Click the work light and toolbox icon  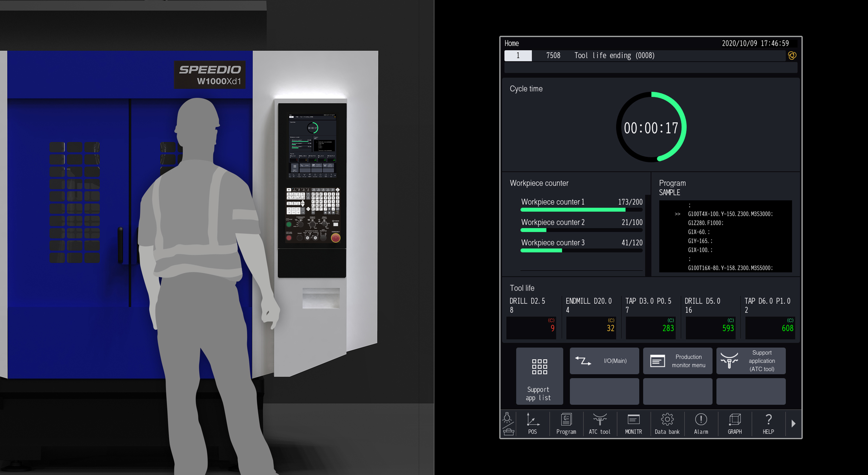(508, 423)
